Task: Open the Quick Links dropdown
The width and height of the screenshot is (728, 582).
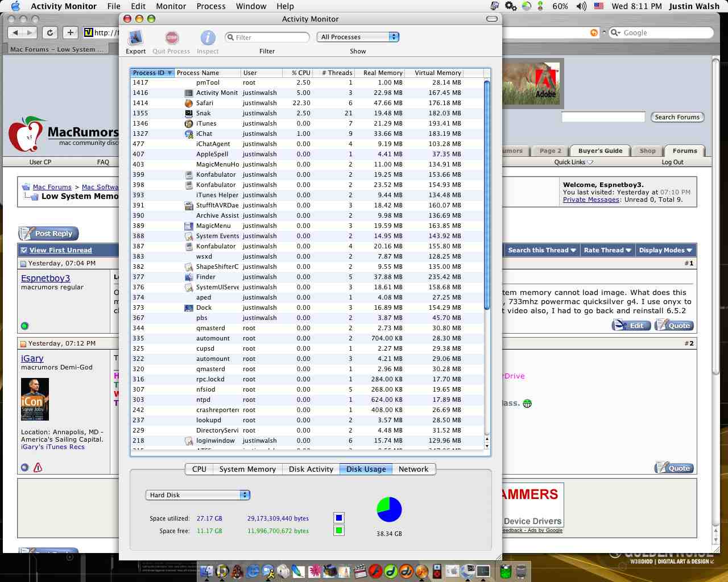Action: pos(573,162)
